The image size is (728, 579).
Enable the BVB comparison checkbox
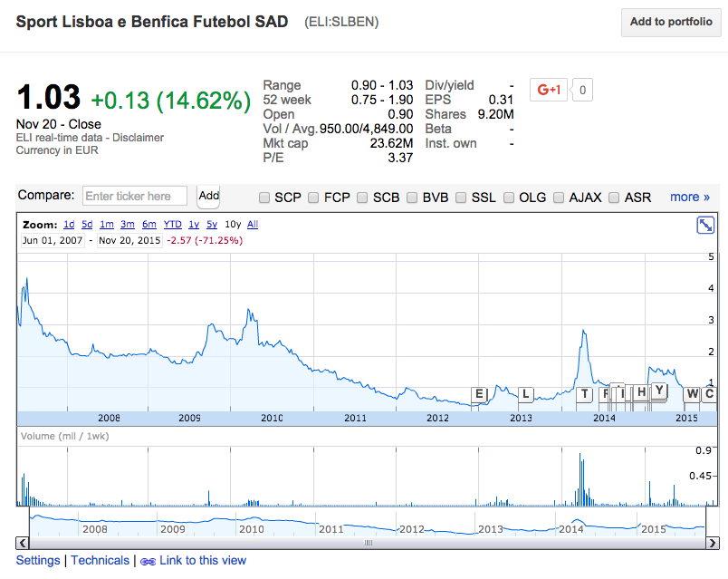(412, 198)
